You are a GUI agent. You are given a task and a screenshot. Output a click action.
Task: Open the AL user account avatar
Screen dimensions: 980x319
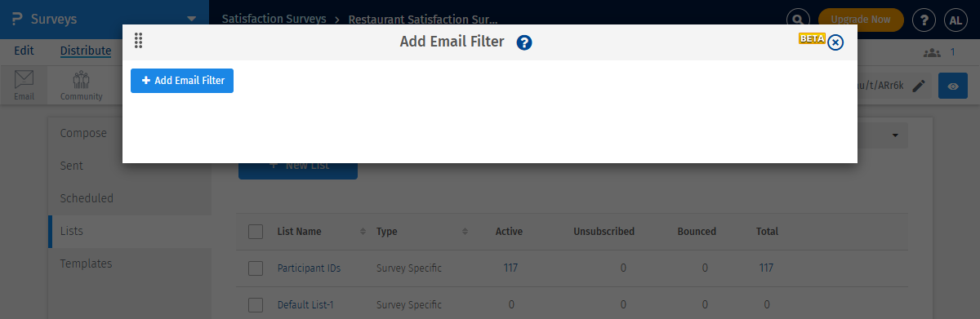[x=955, y=20]
